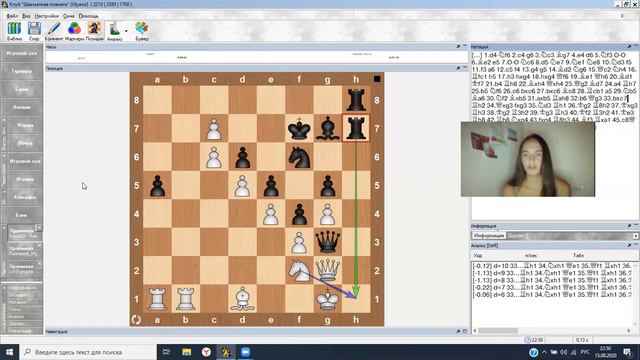The width and height of the screenshot is (640, 360).
Task: Select the white rook on a1
Action: 157,299
